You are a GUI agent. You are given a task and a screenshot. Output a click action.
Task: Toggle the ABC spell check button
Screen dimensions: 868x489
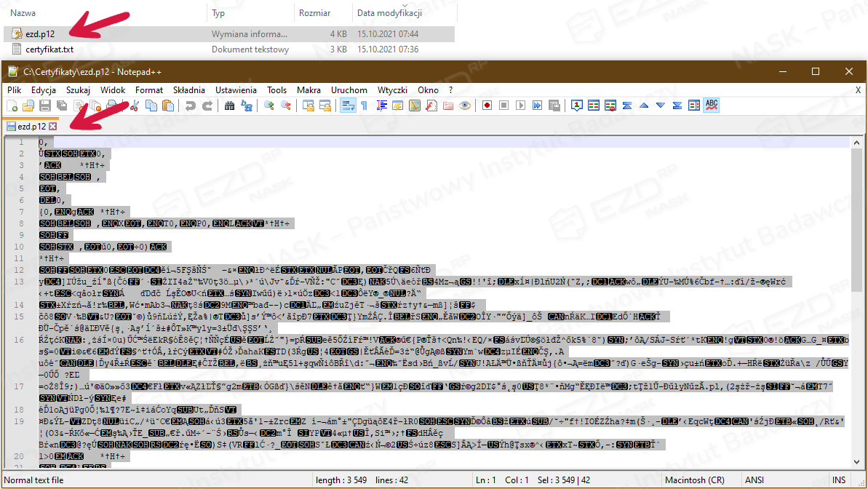[x=712, y=106]
